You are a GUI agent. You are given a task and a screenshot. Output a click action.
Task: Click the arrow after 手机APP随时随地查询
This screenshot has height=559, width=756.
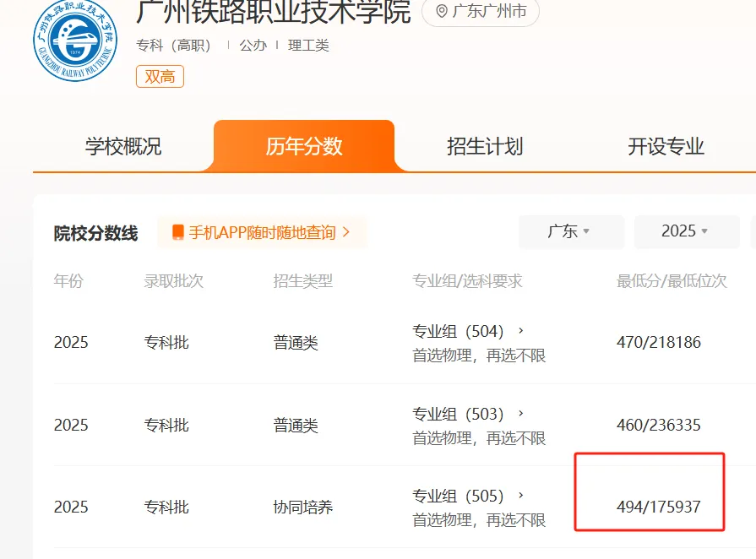point(345,232)
